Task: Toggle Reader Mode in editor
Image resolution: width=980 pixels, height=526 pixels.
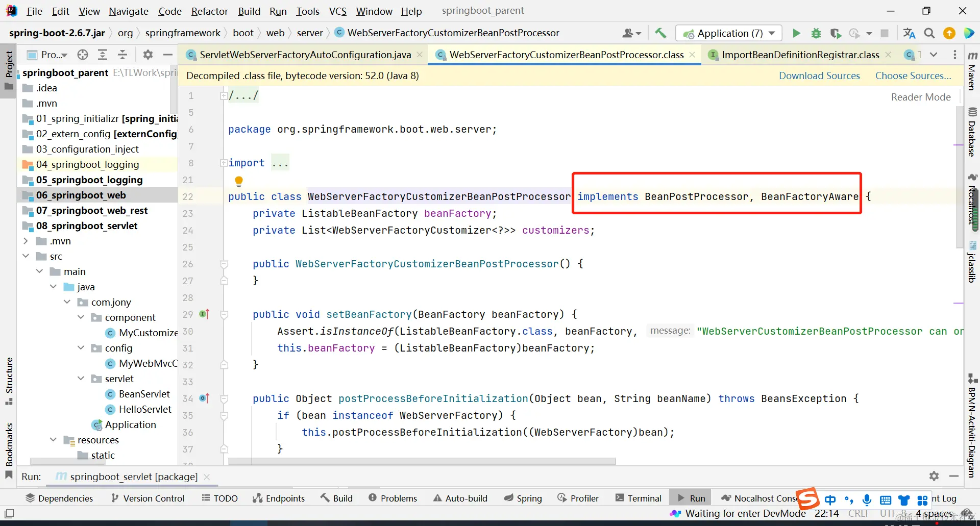Action: click(921, 97)
